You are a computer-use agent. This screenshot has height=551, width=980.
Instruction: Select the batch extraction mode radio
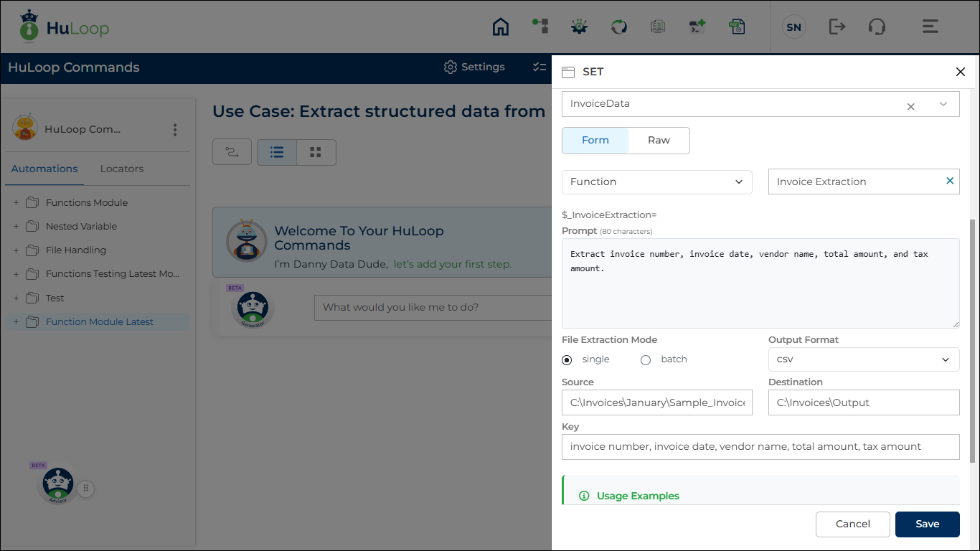pos(646,360)
